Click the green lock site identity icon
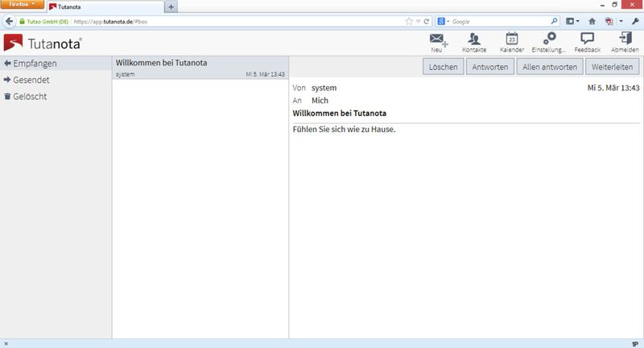Screen dimensions: 644x348 click(x=23, y=22)
